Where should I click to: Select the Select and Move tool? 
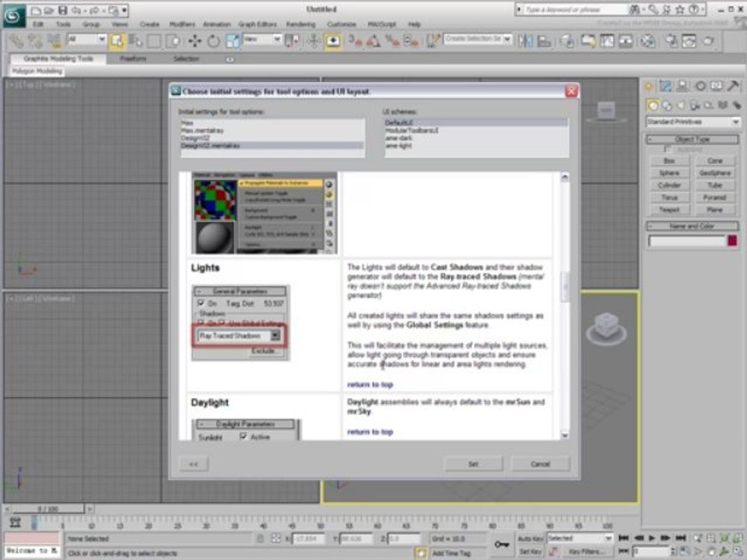[x=195, y=41]
